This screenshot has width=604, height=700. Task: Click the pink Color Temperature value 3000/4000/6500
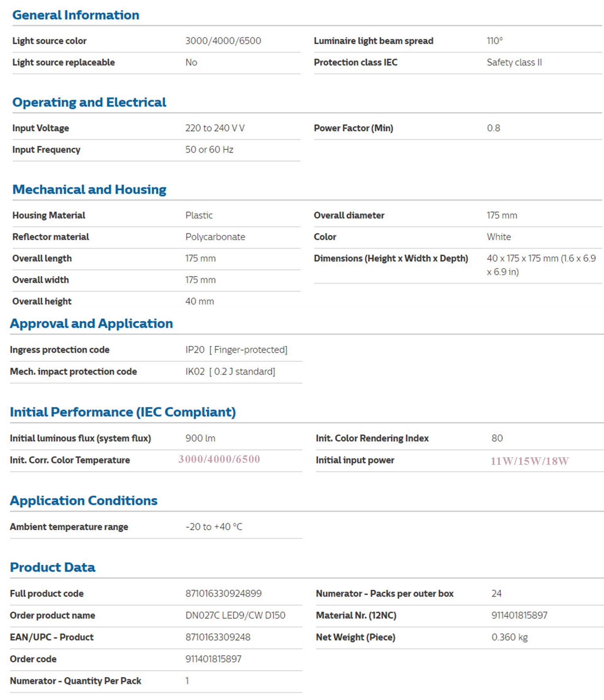[219, 459]
